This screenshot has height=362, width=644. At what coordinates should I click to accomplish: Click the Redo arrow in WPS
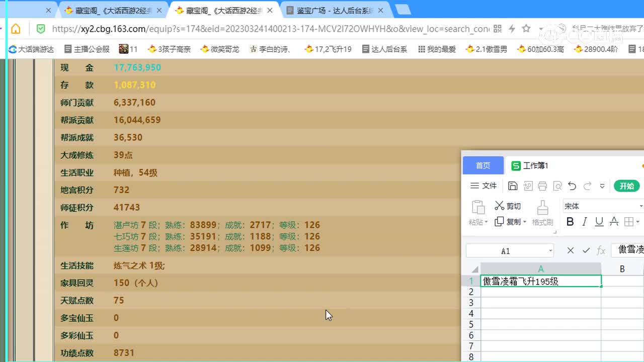[x=587, y=186]
